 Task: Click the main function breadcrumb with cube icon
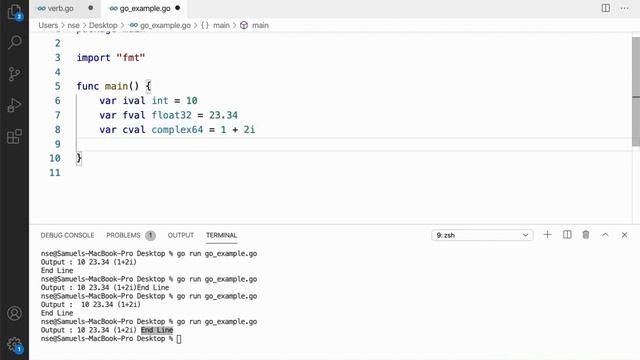click(255, 25)
